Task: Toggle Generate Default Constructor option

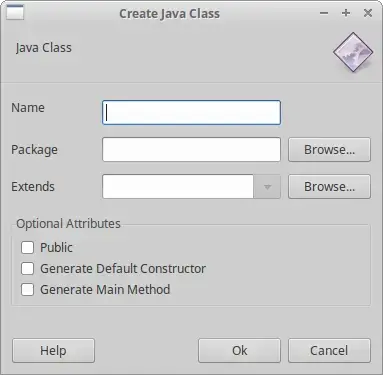Action: [27, 269]
